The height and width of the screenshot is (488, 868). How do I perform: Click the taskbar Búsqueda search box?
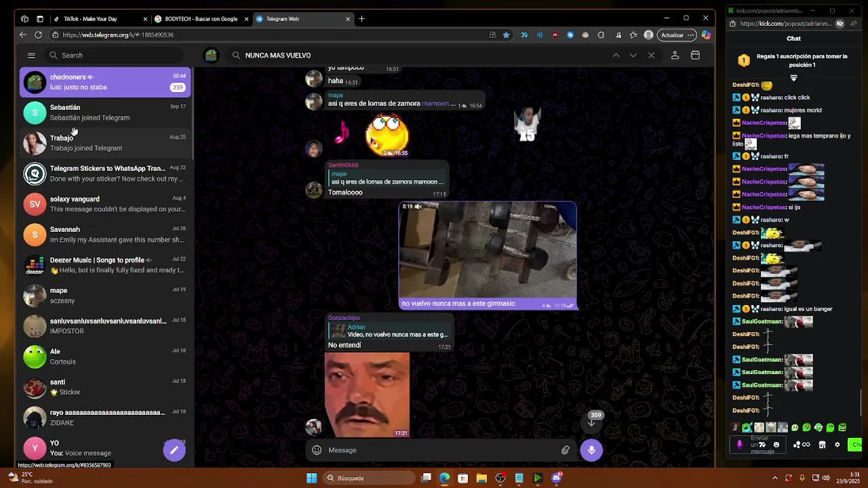[370, 478]
